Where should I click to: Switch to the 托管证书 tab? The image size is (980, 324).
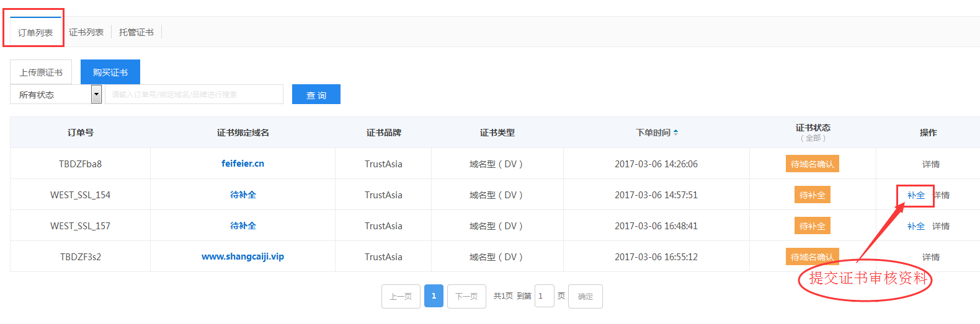tap(136, 32)
